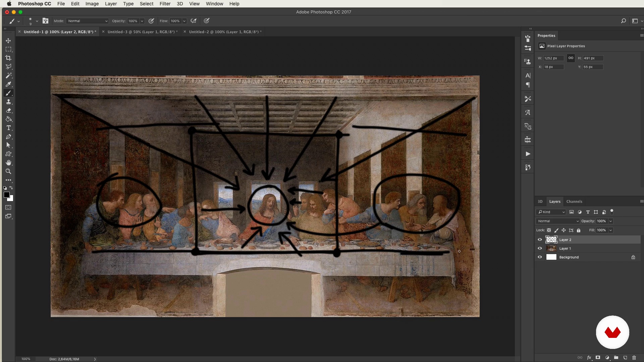Toggle lock all button
The height and width of the screenshot is (362, 644).
(x=578, y=230)
